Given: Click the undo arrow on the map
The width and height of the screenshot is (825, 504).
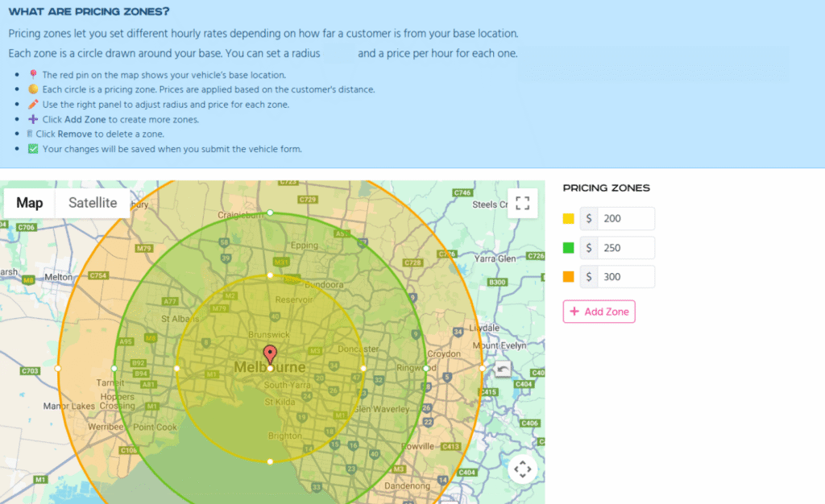Looking at the screenshot, I should [503, 370].
